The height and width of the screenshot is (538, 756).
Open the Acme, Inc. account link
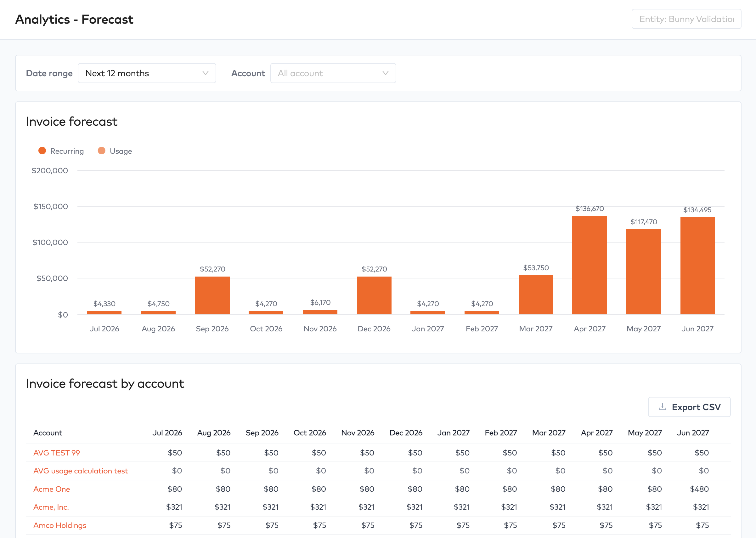click(x=51, y=507)
